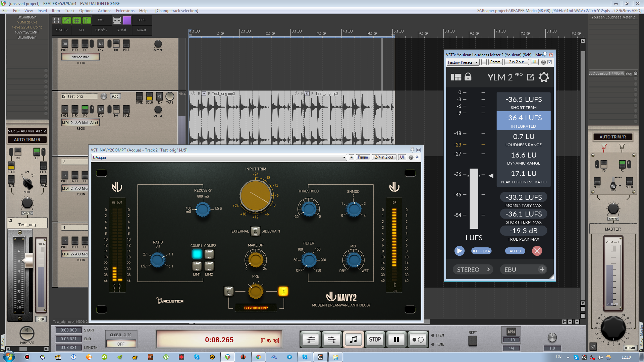Toggle the envelope toolbar icon
This screenshot has width=644, height=362.
tap(66, 20)
